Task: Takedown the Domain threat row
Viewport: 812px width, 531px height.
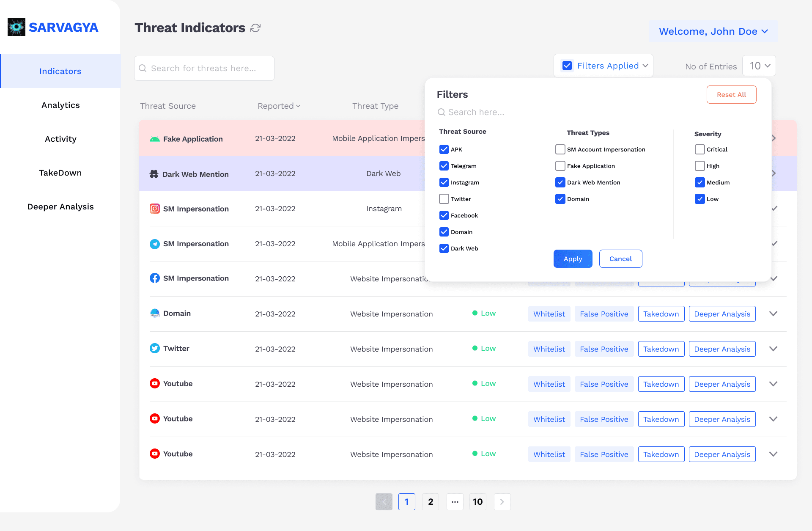Action: (x=661, y=314)
